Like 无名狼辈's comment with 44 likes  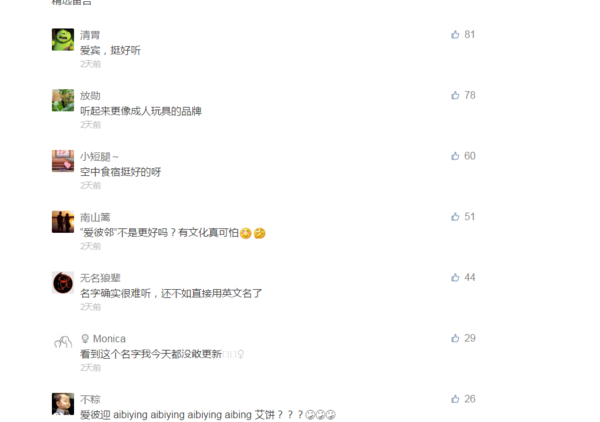click(455, 277)
